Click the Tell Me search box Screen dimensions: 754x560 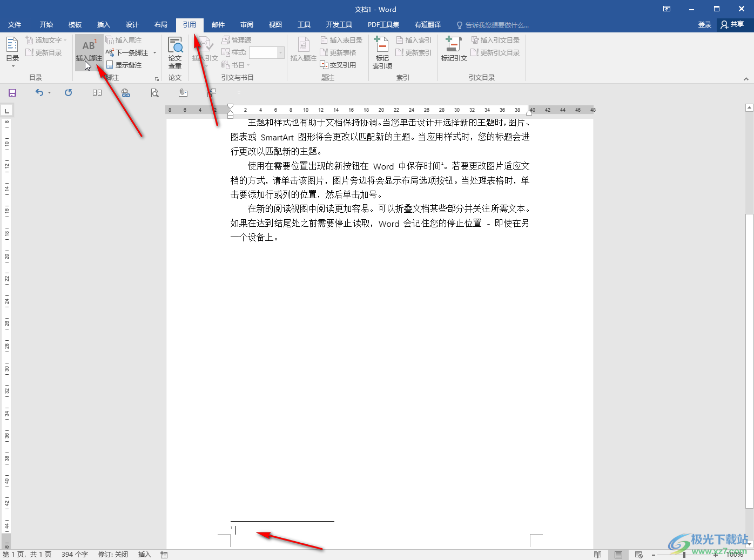coord(493,25)
